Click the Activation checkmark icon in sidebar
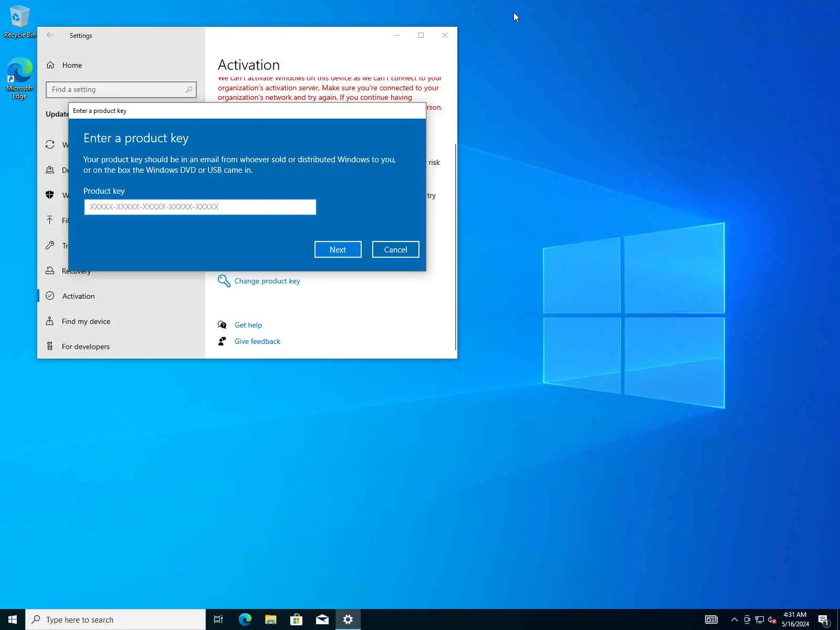The height and width of the screenshot is (630, 840). [50, 296]
